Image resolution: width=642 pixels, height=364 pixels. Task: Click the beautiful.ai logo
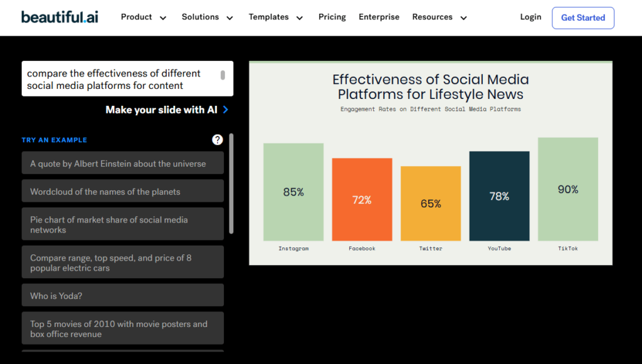click(x=60, y=17)
